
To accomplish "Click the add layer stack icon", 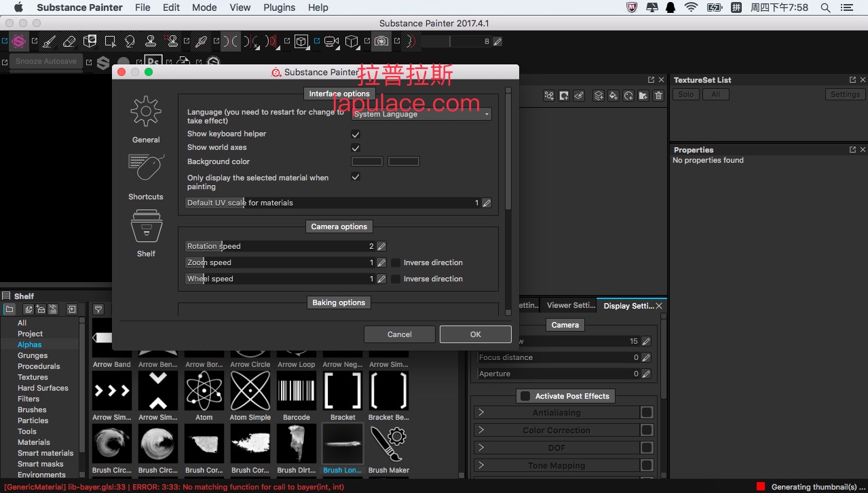I will [x=599, y=96].
